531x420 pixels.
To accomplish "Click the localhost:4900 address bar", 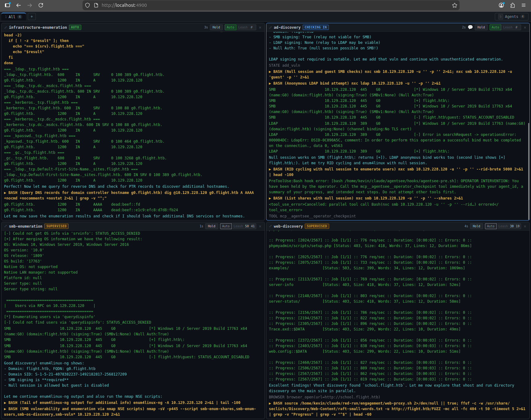I will (x=271, y=5).
